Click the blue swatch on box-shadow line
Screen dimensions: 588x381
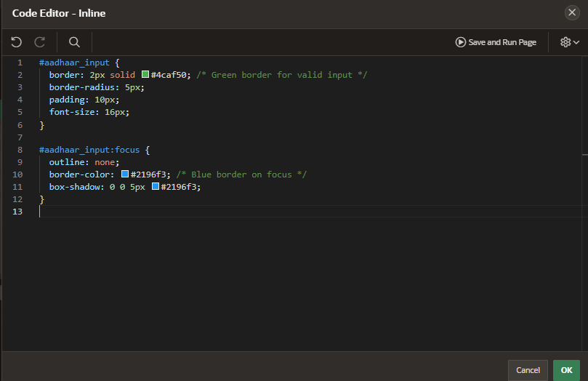156,186
